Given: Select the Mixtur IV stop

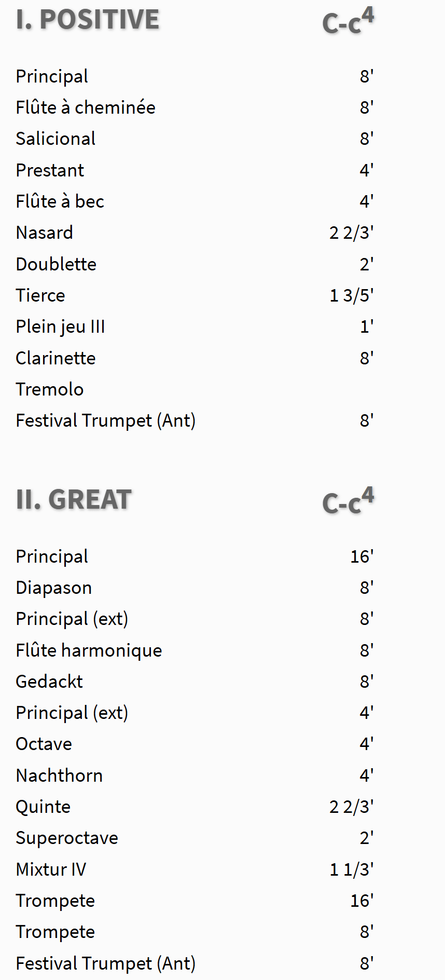Looking at the screenshot, I should point(51,869).
